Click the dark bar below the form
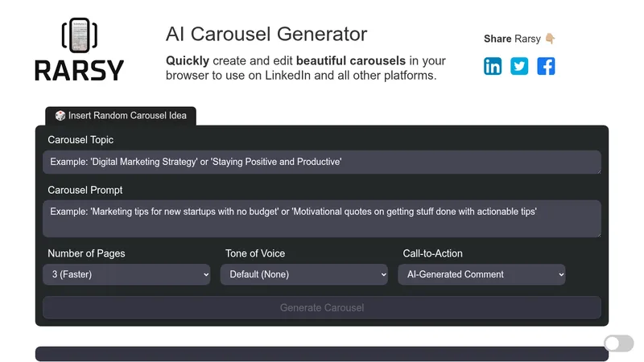The image size is (644, 362). click(322, 354)
